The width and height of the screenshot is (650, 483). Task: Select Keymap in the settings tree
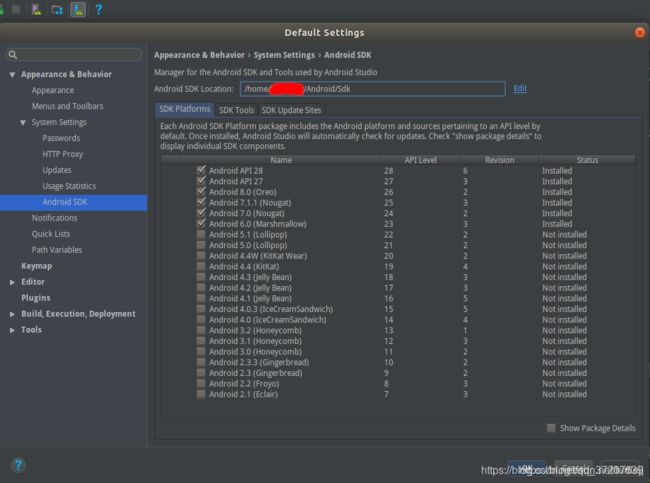(x=36, y=266)
